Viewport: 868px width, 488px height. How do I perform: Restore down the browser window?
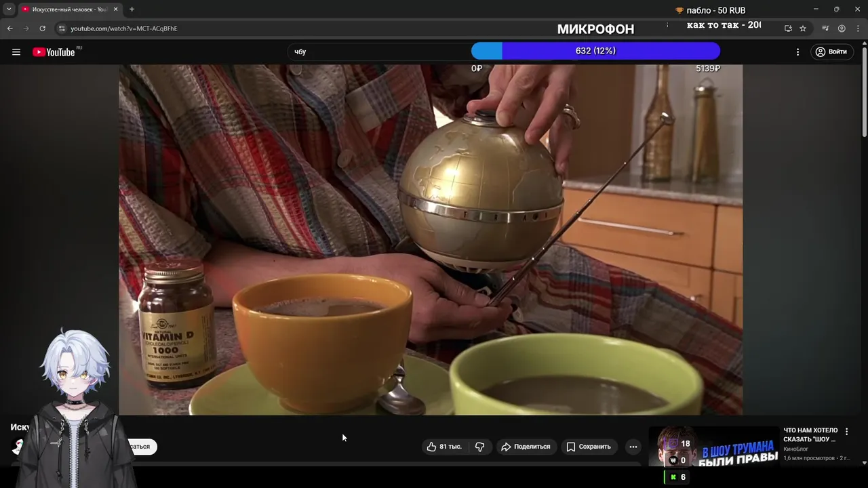tap(836, 9)
